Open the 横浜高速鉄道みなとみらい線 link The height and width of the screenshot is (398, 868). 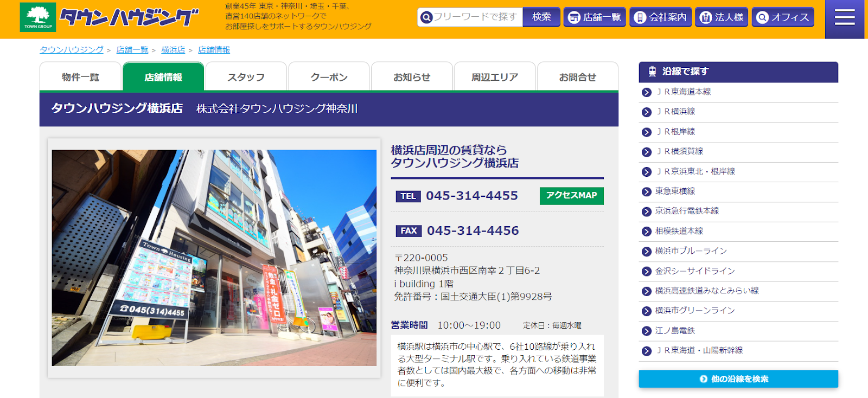[x=707, y=291]
